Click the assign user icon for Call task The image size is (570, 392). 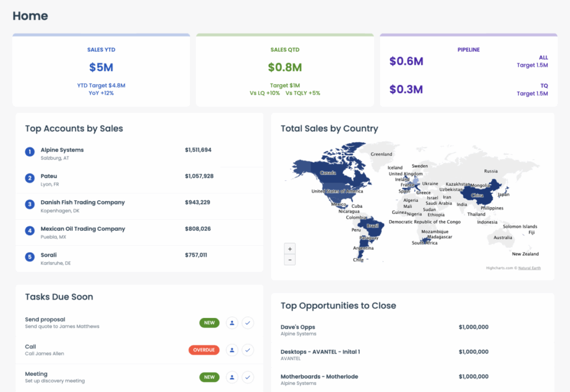click(232, 350)
